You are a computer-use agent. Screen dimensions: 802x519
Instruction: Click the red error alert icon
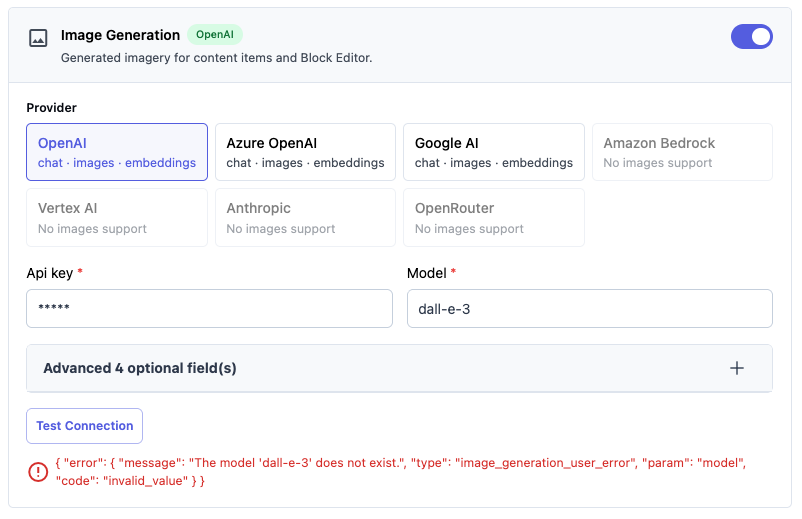tap(38, 471)
